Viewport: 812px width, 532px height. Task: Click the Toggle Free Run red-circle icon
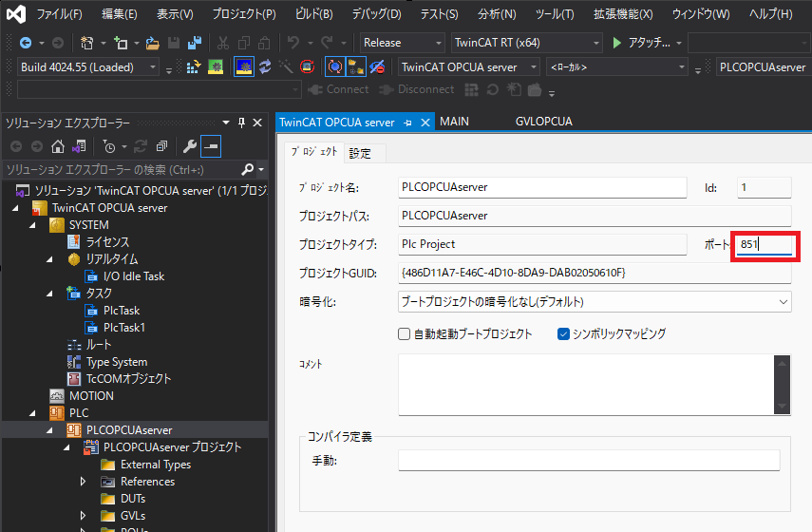tap(307, 66)
